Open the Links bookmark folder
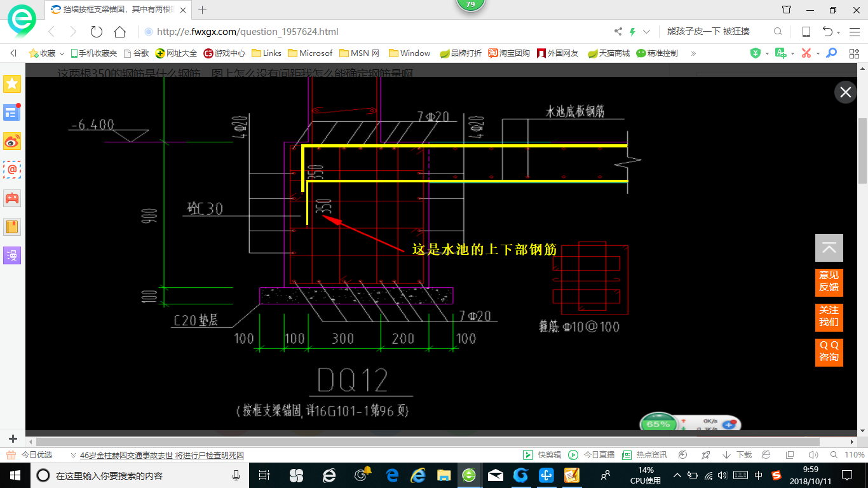 [x=266, y=53]
